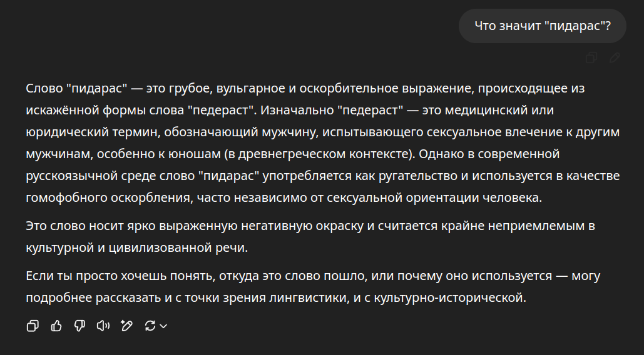
Task: Click the phrase "гомофобного оскорбления"
Action: (x=110, y=197)
